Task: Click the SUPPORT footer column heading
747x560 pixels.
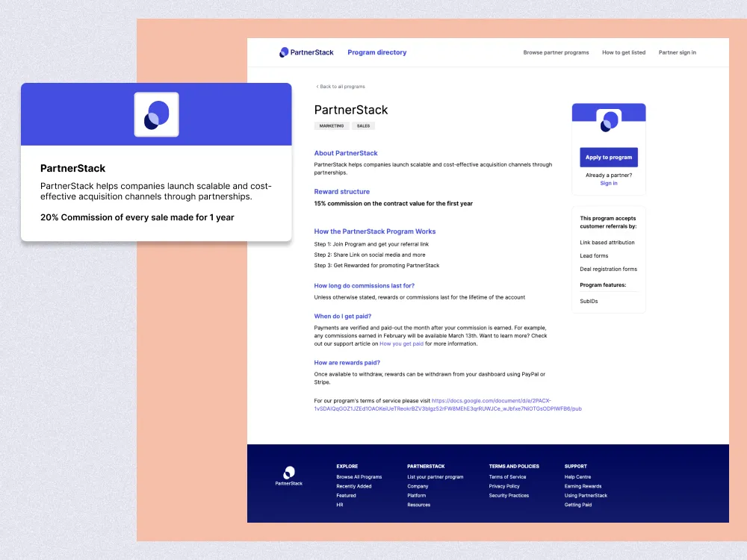Action: coord(575,466)
